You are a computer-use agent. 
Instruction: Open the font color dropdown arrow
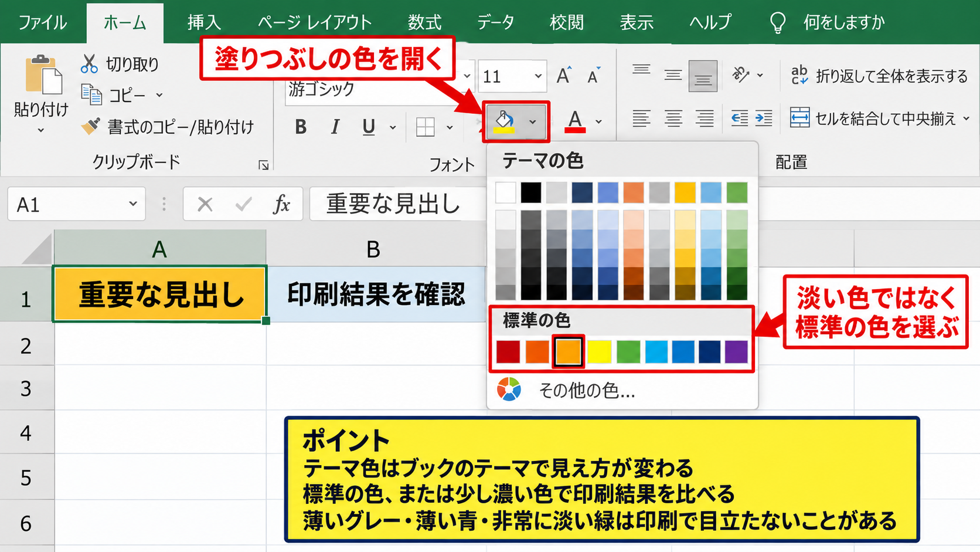598,122
